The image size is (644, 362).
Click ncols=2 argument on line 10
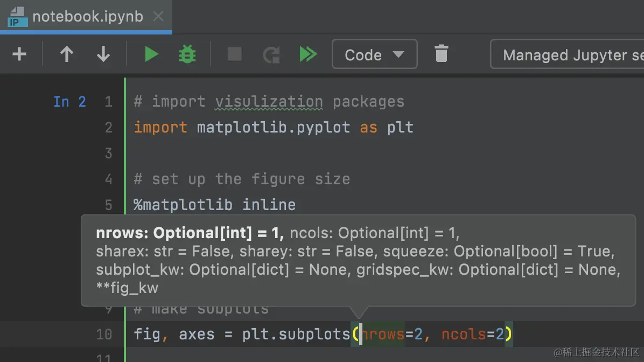[473, 334]
